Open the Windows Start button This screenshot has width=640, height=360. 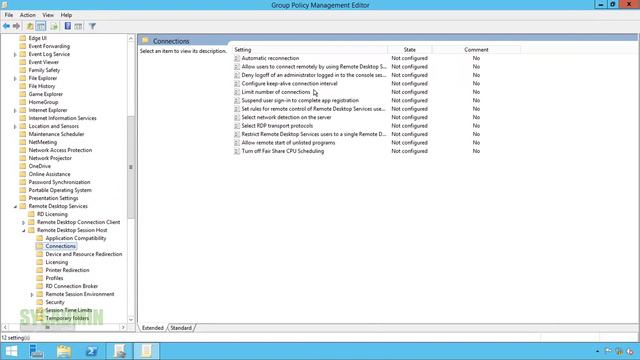pos(11,351)
